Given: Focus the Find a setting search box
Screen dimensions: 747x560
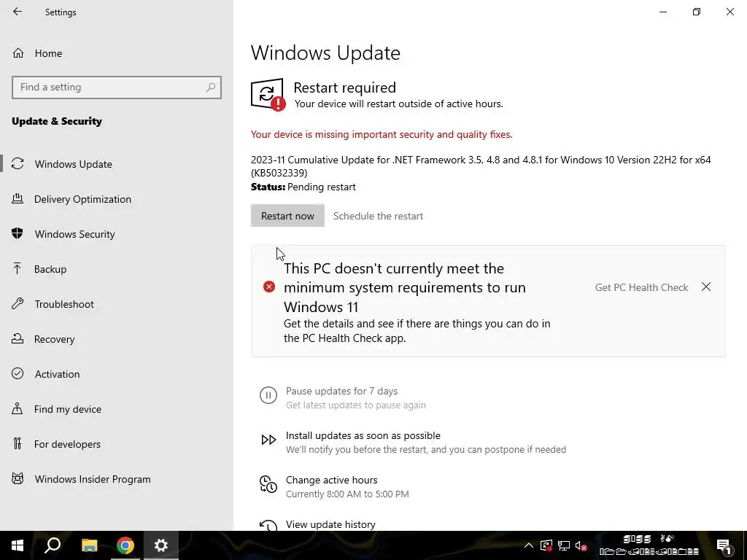Looking at the screenshot, I should pos(117,87).
